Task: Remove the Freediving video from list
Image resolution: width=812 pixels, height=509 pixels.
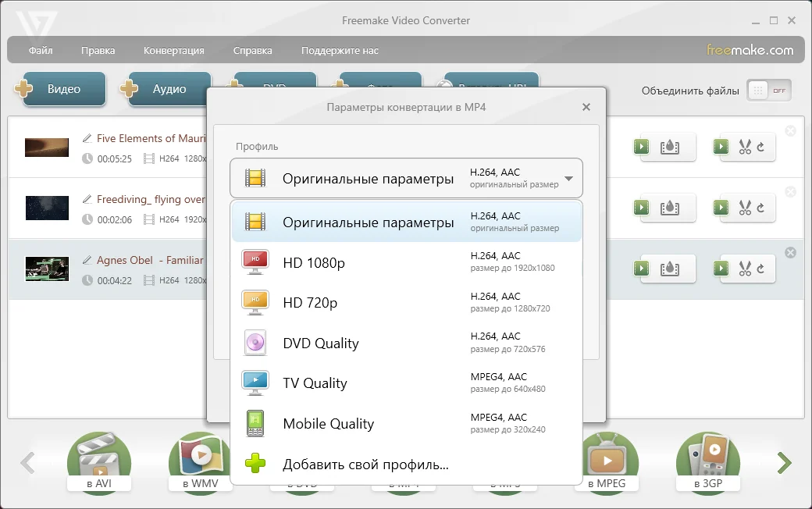Action: (790, 192)
